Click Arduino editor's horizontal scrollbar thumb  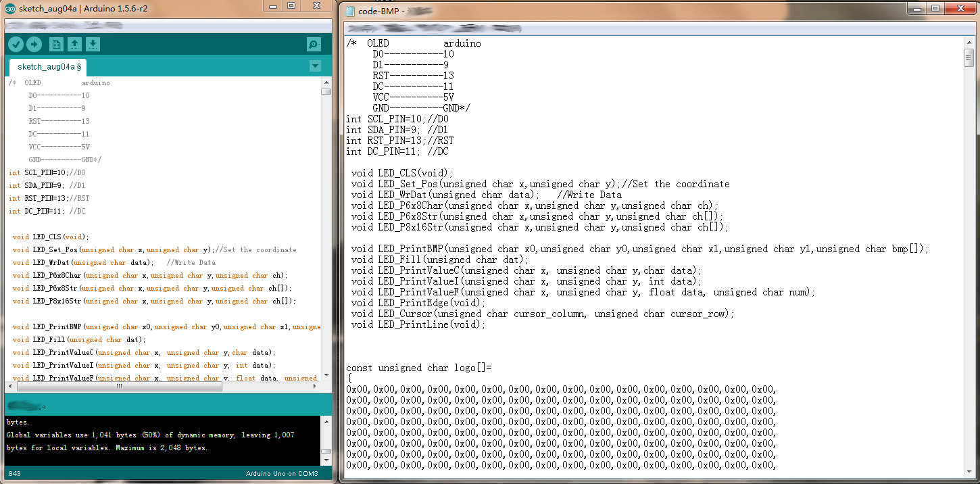(119, 387)
